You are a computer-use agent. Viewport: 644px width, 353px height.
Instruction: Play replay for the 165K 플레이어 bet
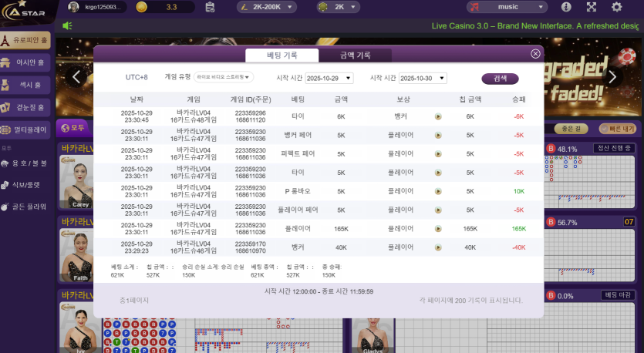[x=438, y=229]
